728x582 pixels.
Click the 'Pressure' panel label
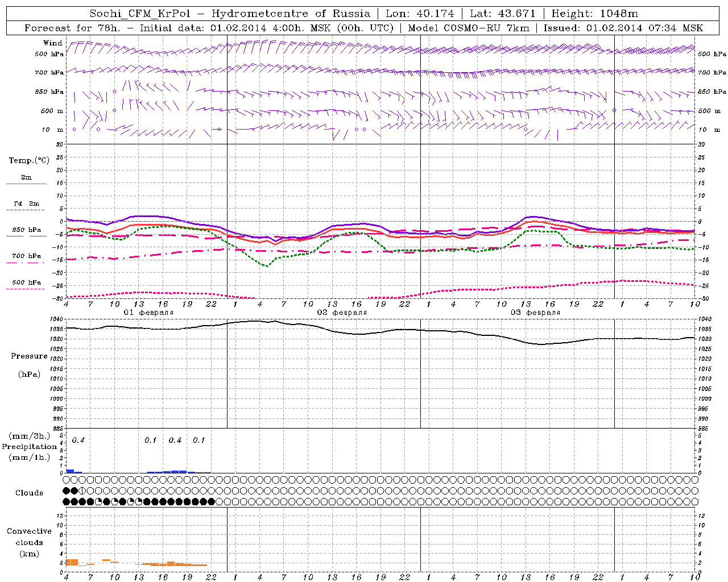[x=29, y=356]
